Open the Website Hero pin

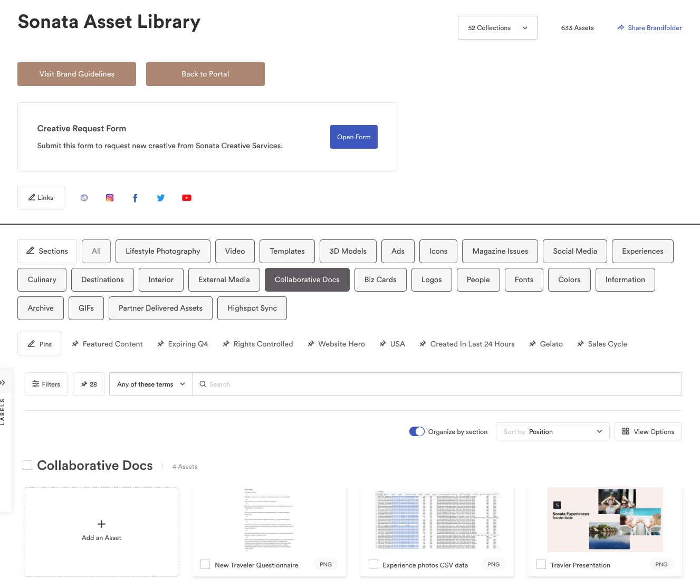[x=336, y=344]
